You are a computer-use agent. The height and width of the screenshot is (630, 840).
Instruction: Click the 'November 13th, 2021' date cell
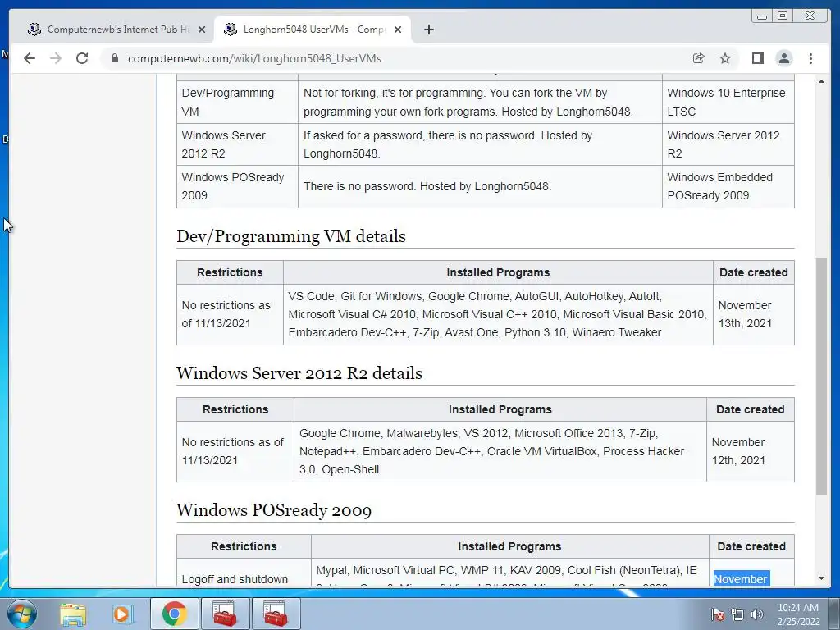tap(753, 314)
